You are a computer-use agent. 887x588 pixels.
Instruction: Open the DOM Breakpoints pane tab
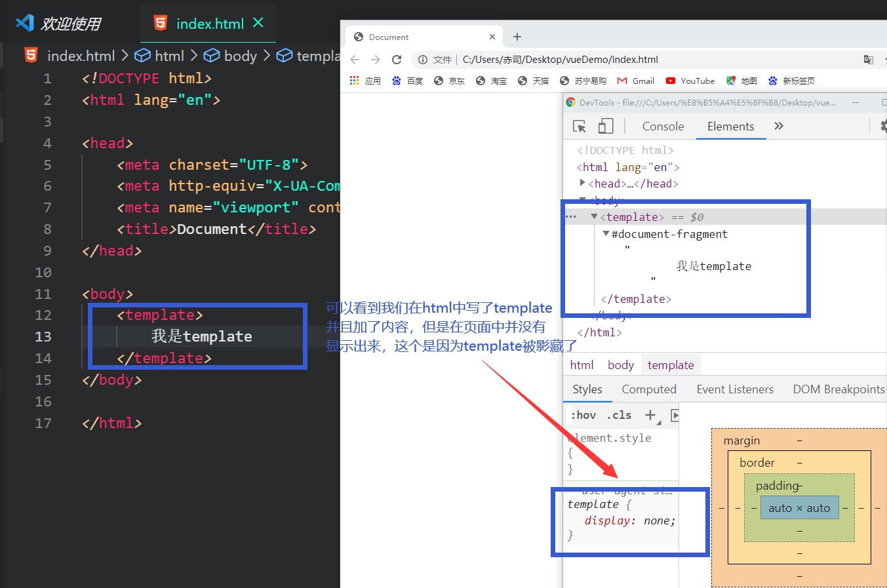(x=838, y=389)
